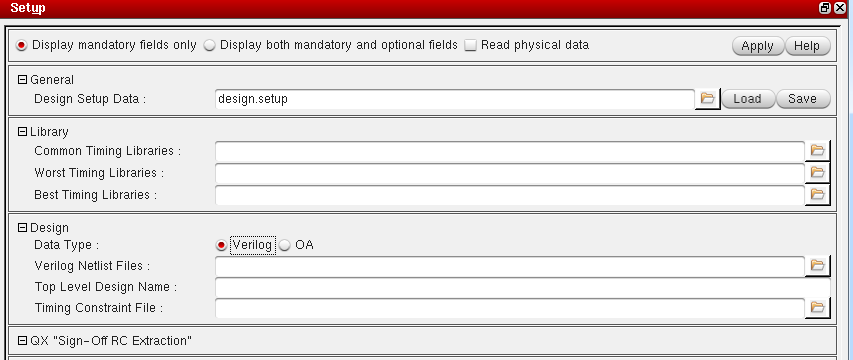Save the design setup data
The image size is (853, 360).
pyautogui.click(x=802, y=99)
